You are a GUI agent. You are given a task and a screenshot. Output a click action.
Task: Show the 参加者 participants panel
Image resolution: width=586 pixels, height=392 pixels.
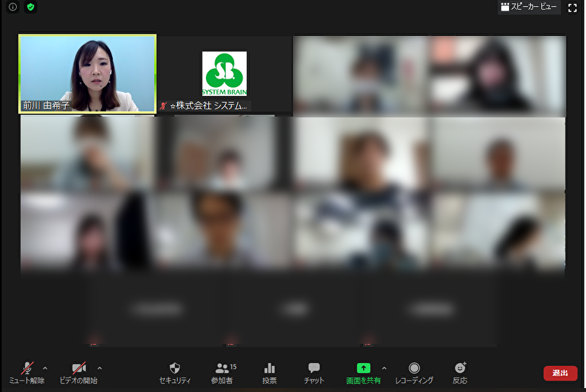pos(223,372)
